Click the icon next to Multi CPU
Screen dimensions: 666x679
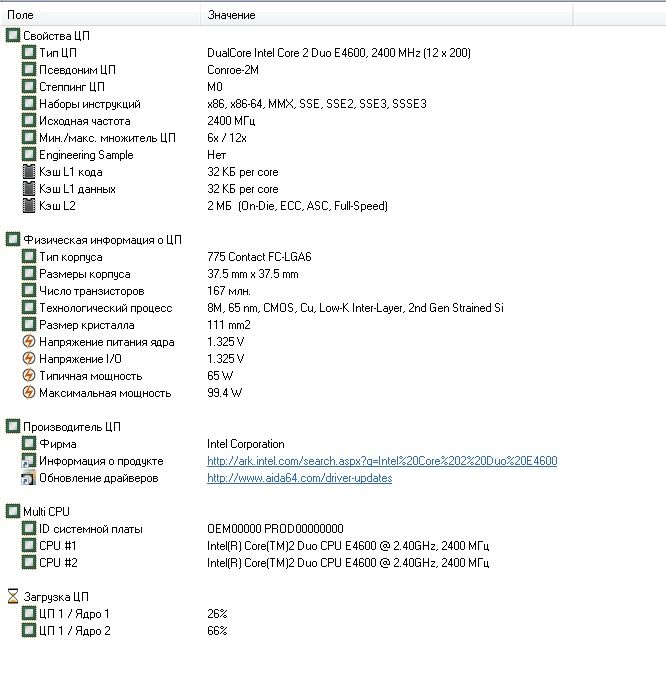pyautogui.click(x=13, y=511)
